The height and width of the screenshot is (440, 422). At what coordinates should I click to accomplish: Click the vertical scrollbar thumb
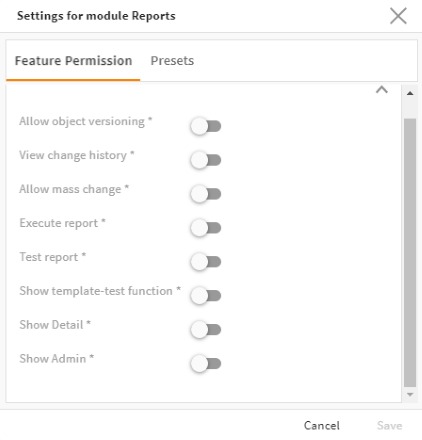(x=410, y=253)
